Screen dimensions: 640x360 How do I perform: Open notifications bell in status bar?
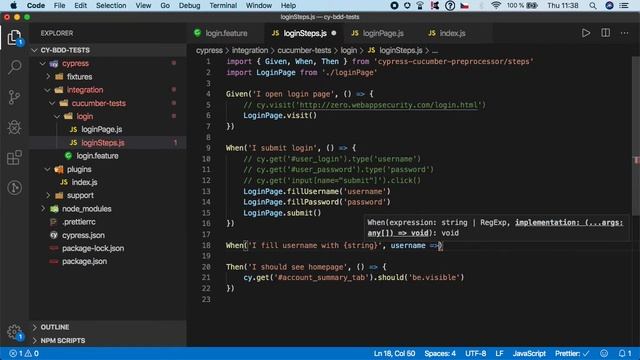[624, 353]
